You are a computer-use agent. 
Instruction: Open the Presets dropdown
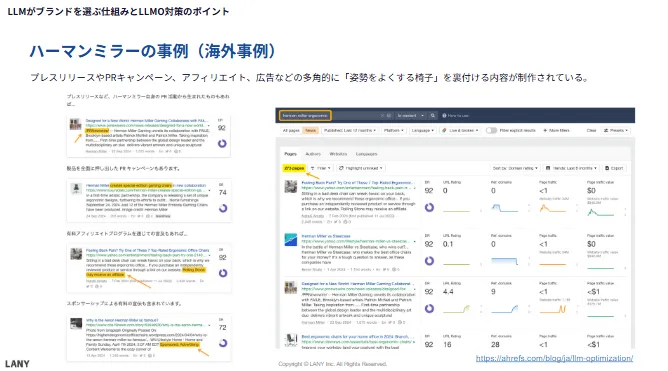pyautogui.click(x=616, y=130)
